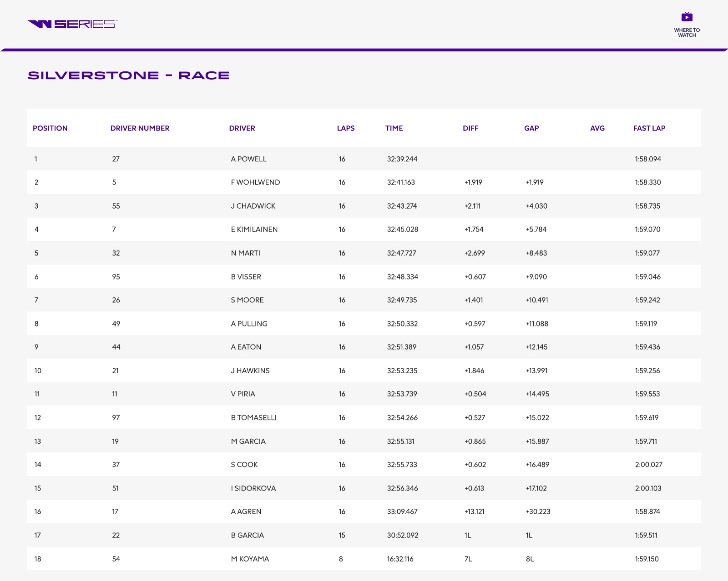Click Koyama's gap value 8L

[x=530, y=559]
